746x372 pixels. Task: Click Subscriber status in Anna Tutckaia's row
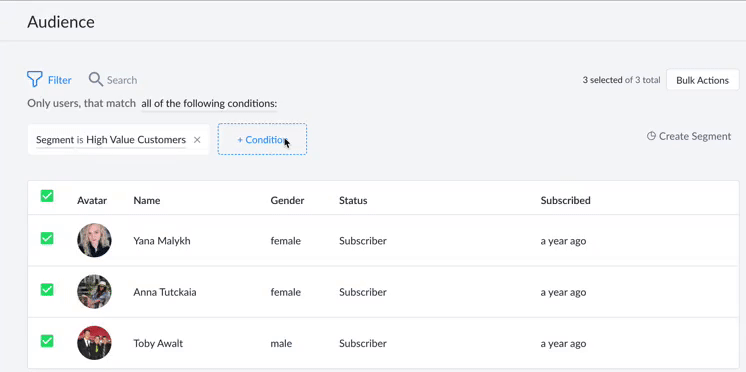(363, 292)
